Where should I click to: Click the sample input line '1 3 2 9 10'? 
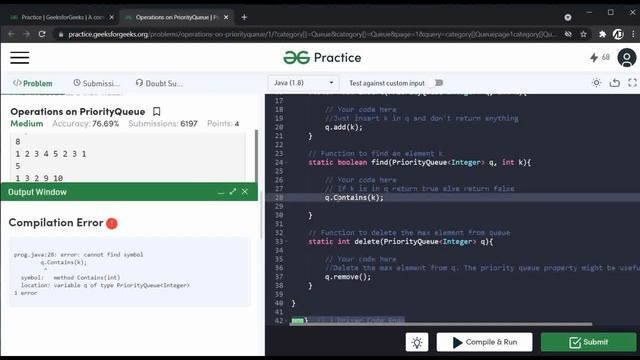pyautogui.click(x=39, y=178)
